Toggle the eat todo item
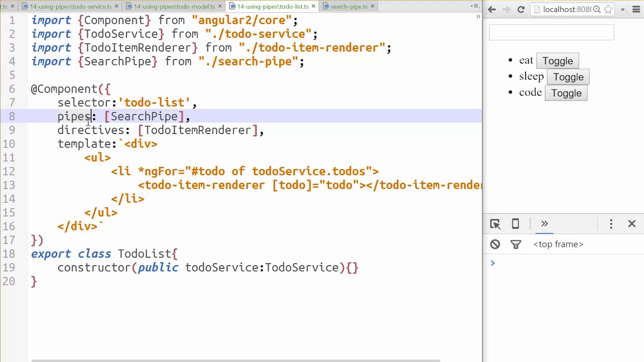This screenshot has width=644, height=362. [557, 61]
